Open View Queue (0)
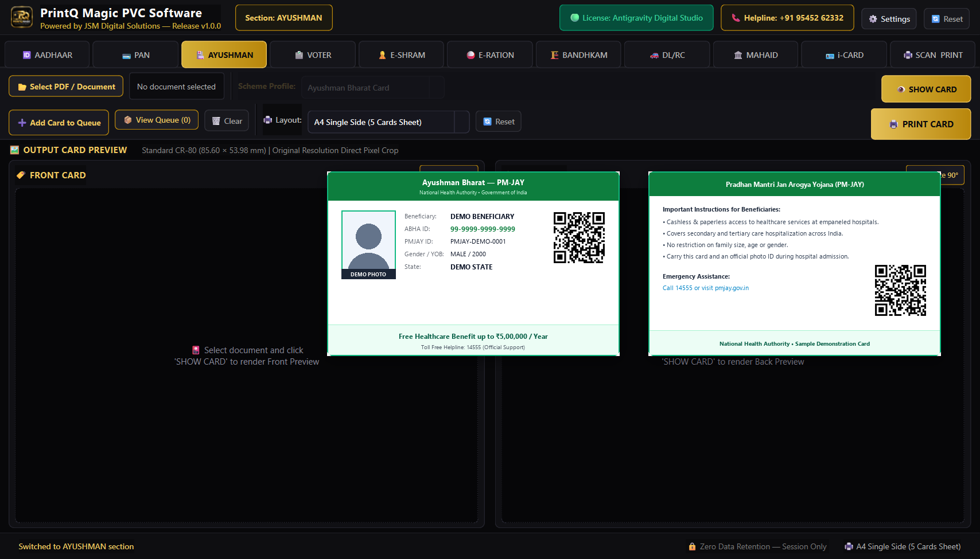This screenshot has width=980, height=559. tap(157, 120)
